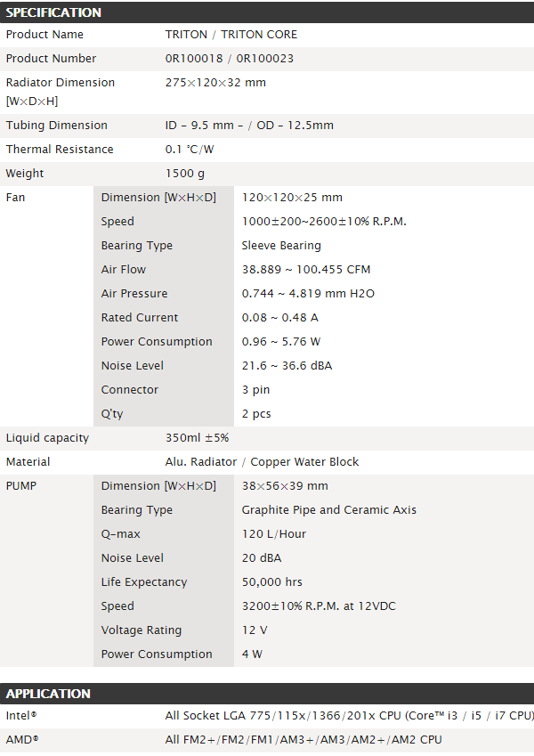Select the Intel socket list 'All Socket LGA 775/115x/1366/201x'

coord(270,716)
